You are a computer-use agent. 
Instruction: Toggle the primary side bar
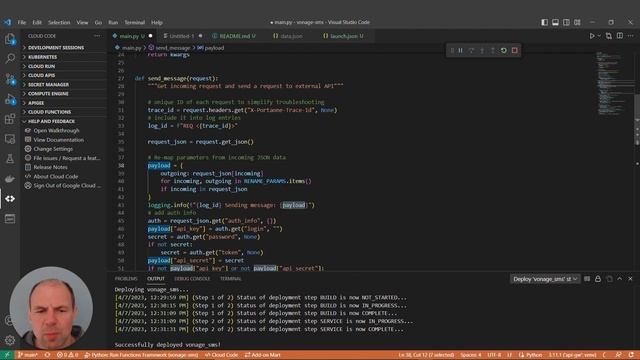[x=544, y=22]
